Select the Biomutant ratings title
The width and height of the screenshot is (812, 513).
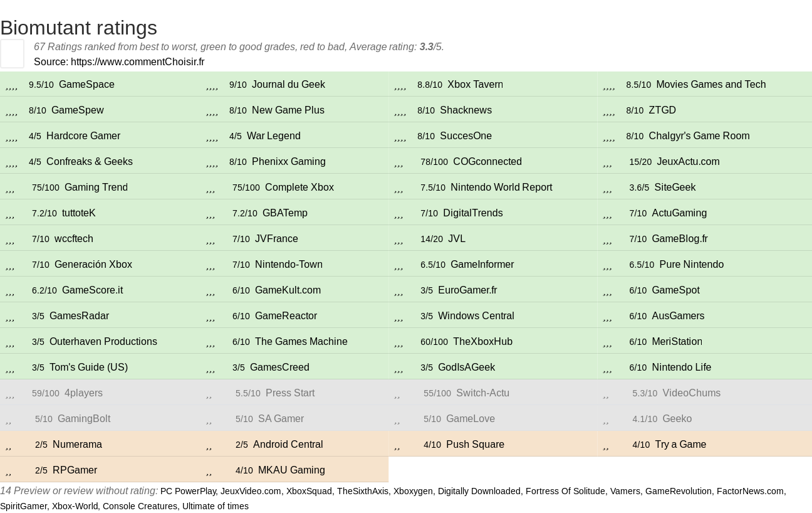pyautogui.click(x=78, y=28)
